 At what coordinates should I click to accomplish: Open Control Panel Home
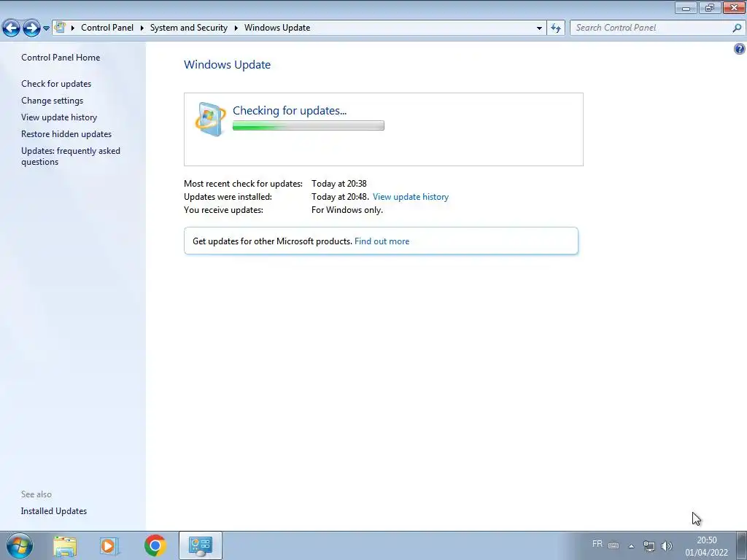coord(61,57)
